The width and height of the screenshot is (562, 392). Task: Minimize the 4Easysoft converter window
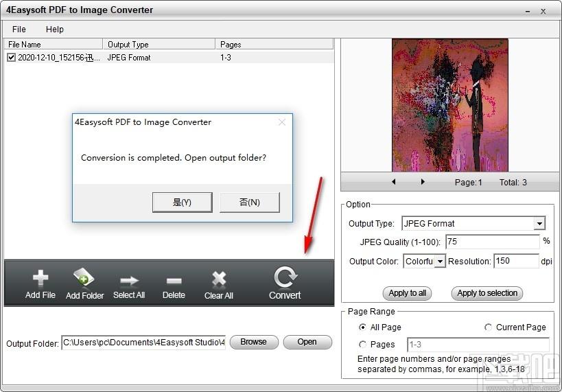point(528,12)
